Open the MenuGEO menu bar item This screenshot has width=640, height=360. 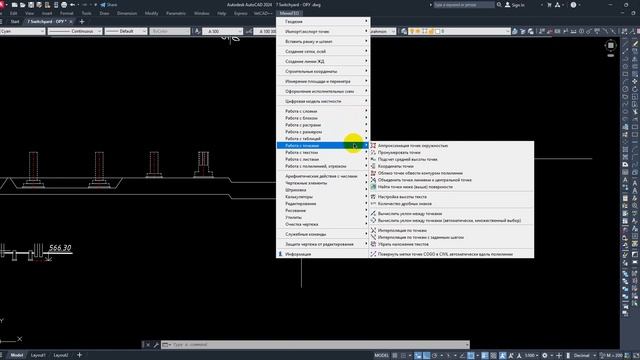click(x=289, y=13)
